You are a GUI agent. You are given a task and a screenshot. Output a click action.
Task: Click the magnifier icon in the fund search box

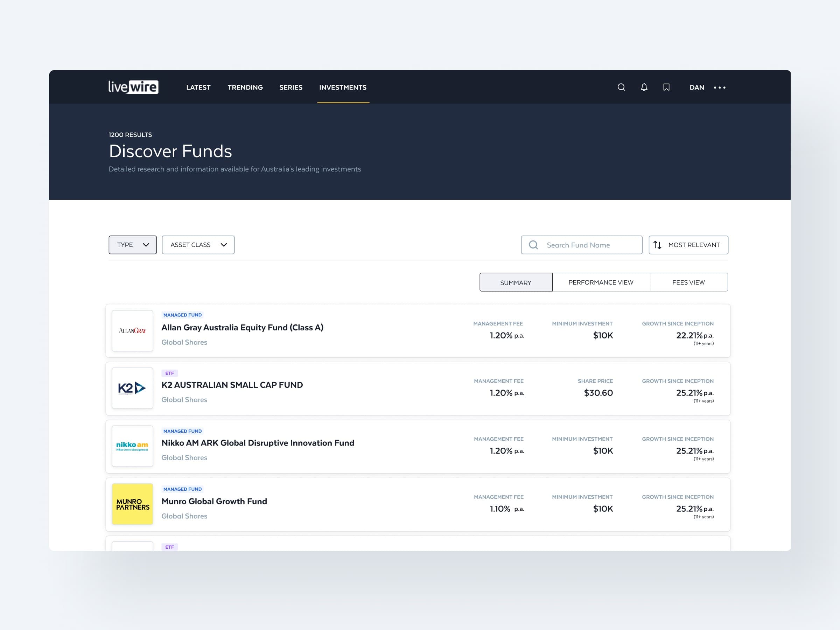[533, 245]
